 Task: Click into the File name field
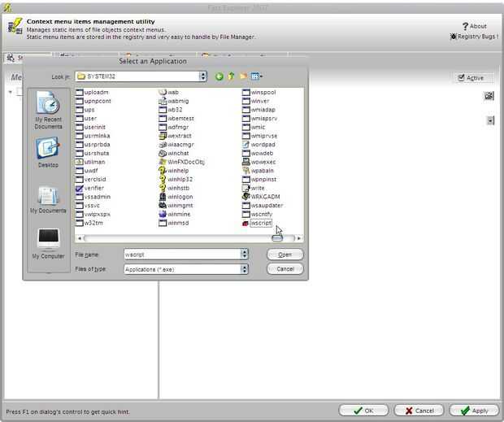[182, 255]
